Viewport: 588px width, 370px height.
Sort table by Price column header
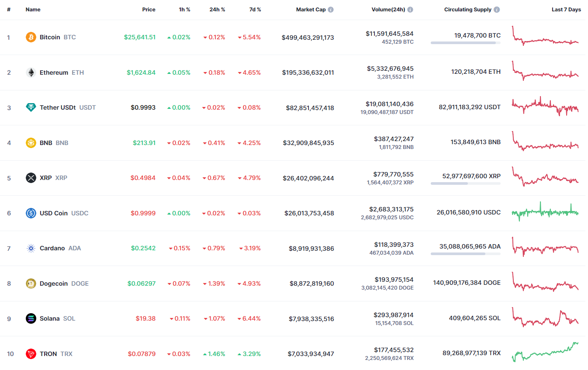click(149, 10)
